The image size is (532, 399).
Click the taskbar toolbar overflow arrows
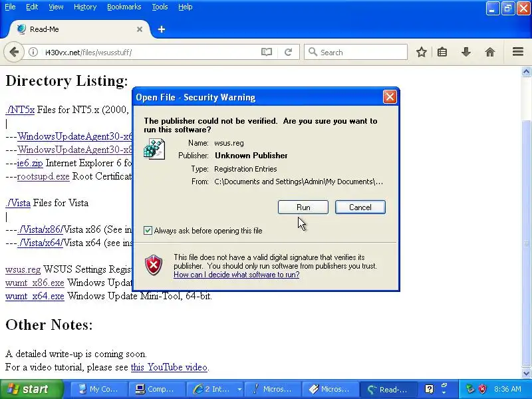444,389
